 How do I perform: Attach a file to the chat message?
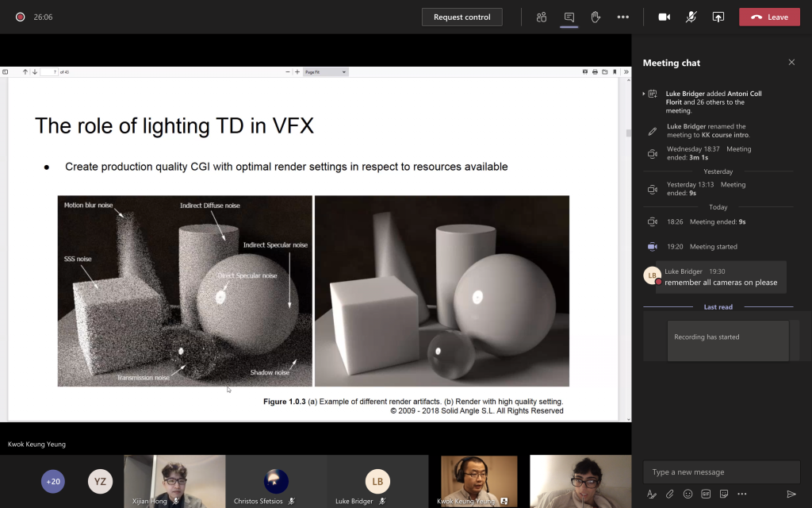pyautogui.click(x=669, y=494)
